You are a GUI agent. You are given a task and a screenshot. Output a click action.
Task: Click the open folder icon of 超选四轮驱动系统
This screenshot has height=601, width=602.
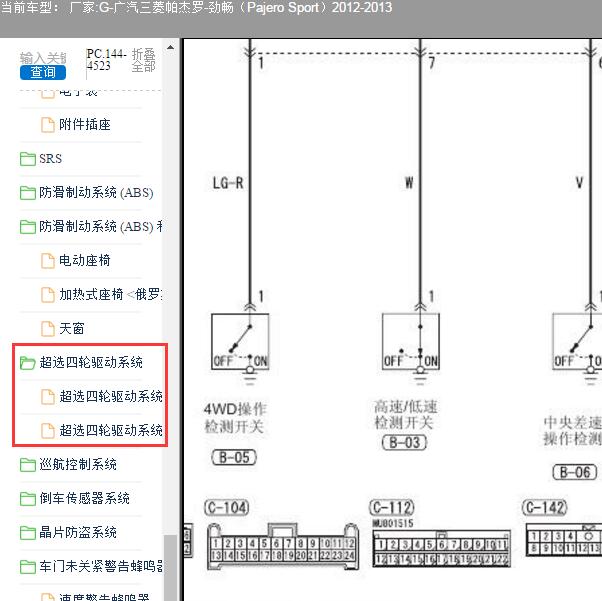tap(28, 363)
